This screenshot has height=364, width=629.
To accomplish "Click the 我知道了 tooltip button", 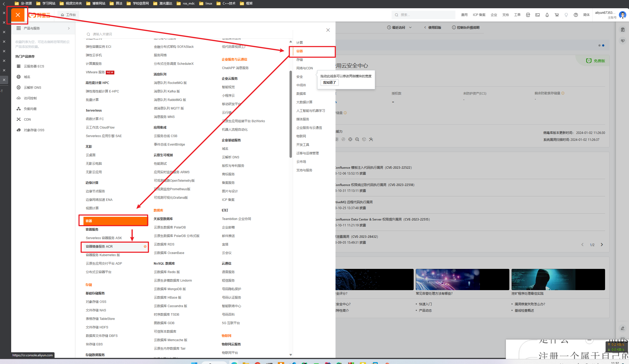I will pos(329,83).
